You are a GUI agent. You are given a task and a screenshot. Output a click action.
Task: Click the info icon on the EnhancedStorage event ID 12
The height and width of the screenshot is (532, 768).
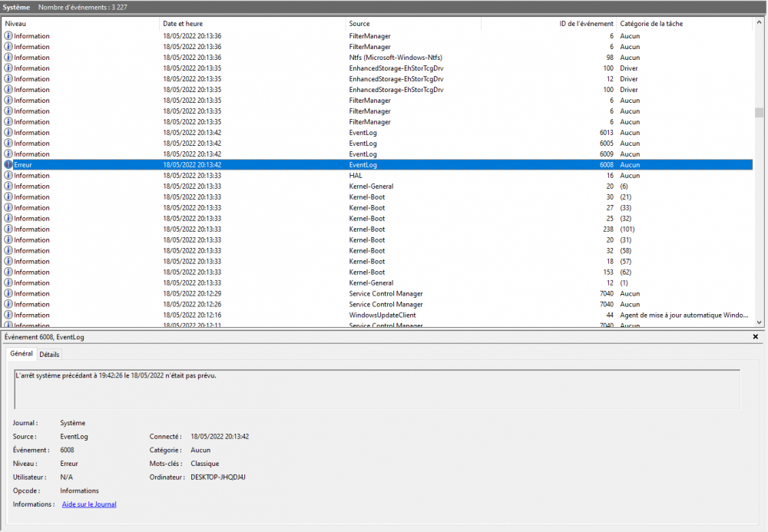[9, 79]
